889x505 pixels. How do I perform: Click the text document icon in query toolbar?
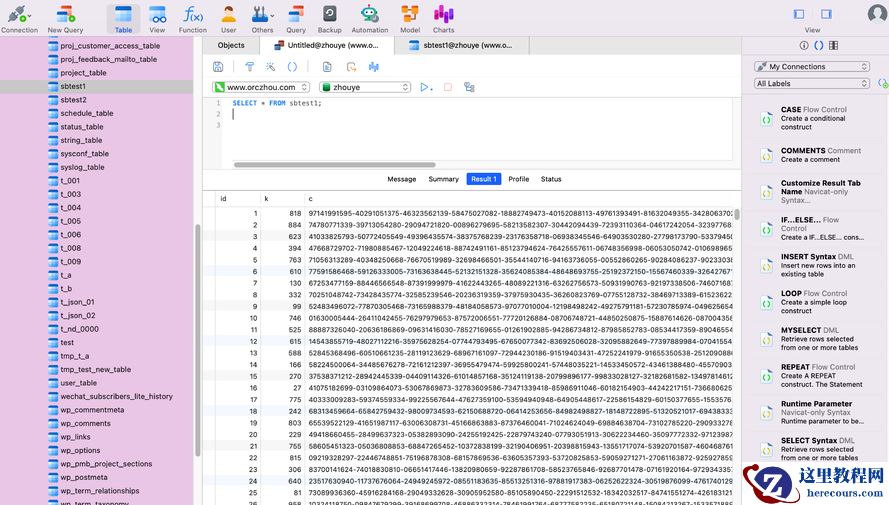[x=327, y=67]
